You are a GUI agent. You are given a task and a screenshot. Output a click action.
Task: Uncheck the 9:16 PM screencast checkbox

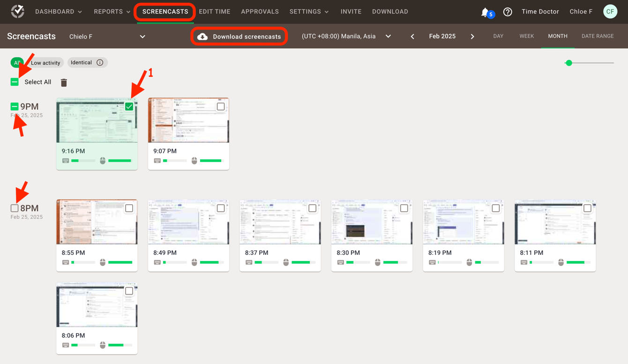[129, 106]
